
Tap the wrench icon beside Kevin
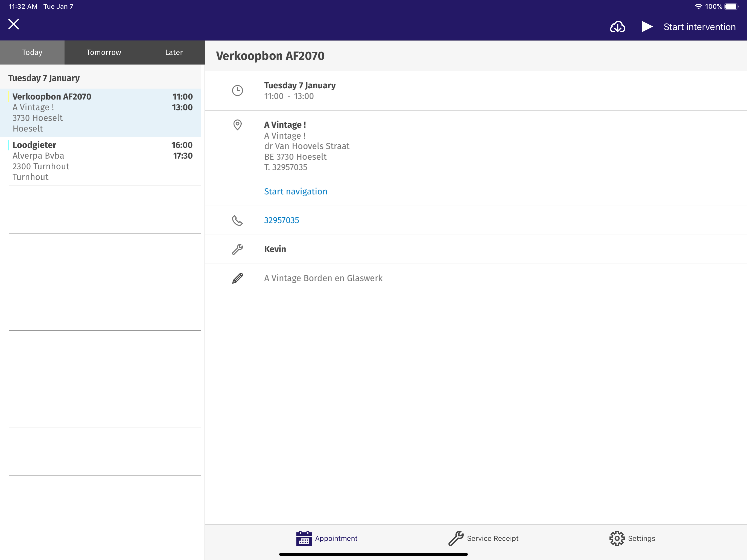(237, 249)
